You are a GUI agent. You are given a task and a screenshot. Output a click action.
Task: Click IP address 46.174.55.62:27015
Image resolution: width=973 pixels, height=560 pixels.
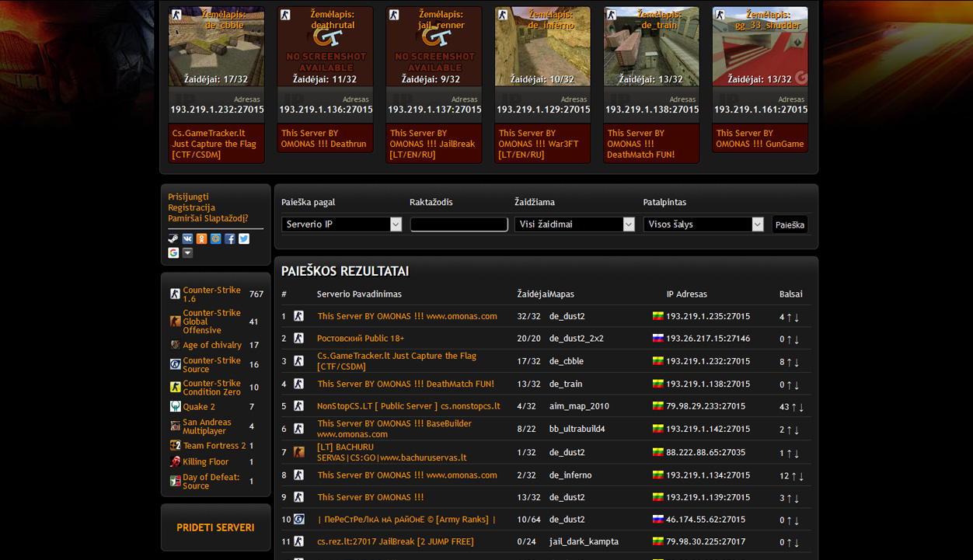point(705,520)
